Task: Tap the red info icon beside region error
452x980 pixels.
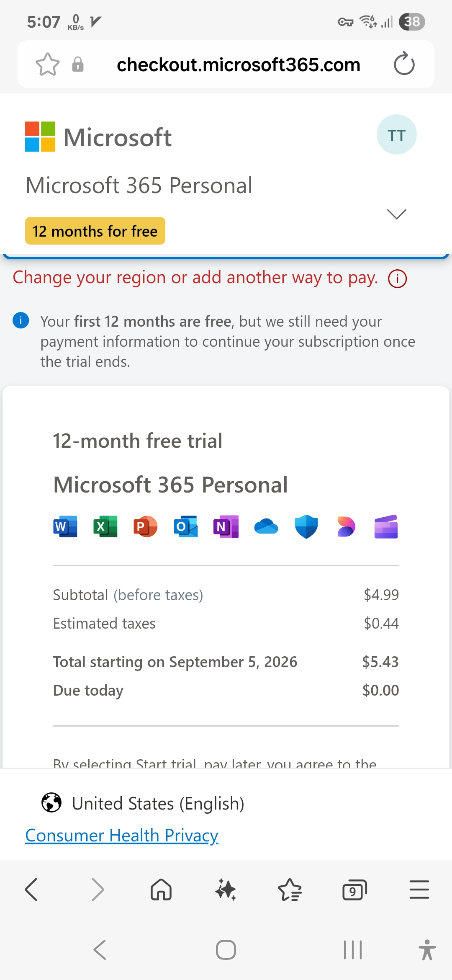Action: point(397,279)
